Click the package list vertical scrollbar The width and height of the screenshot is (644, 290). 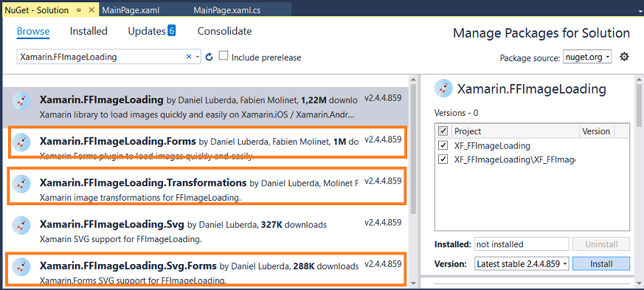(x=412, y=181)
